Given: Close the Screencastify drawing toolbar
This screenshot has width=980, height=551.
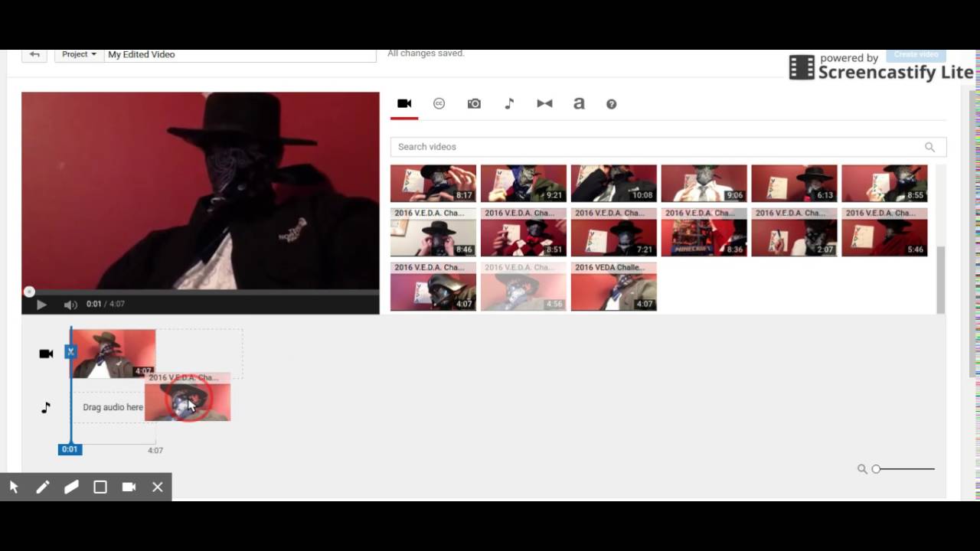Looking at the screenshot, I should click(158, 487).
